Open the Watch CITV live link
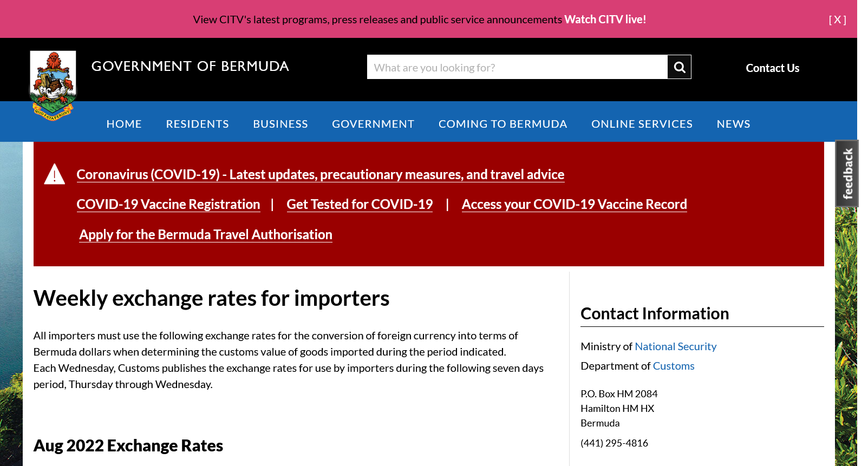The height and width of the screenshot is (466, 868). [x=605, y=19]
